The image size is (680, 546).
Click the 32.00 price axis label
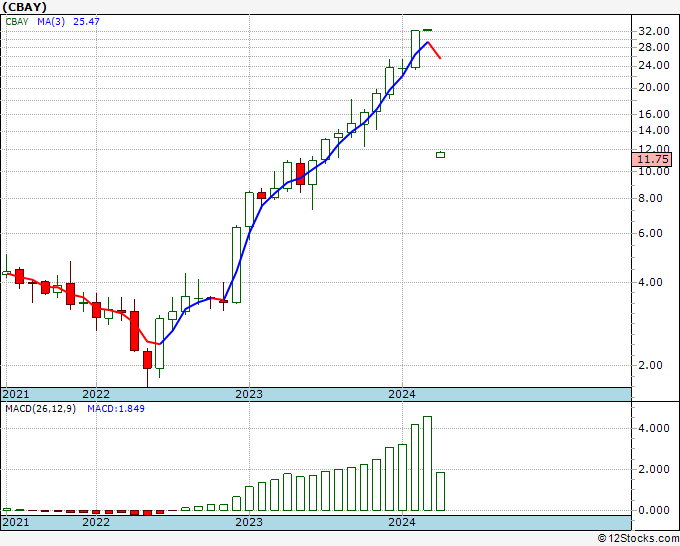654,31
